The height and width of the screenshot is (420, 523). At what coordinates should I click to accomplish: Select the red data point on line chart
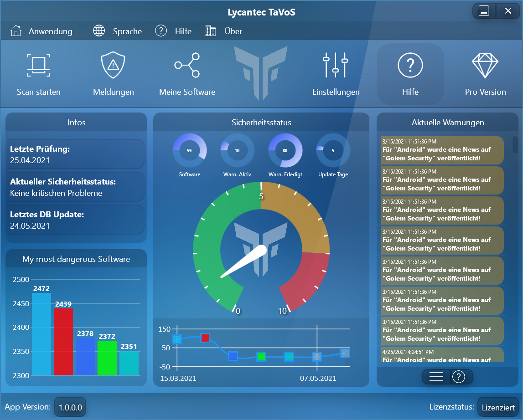(205, 338)
